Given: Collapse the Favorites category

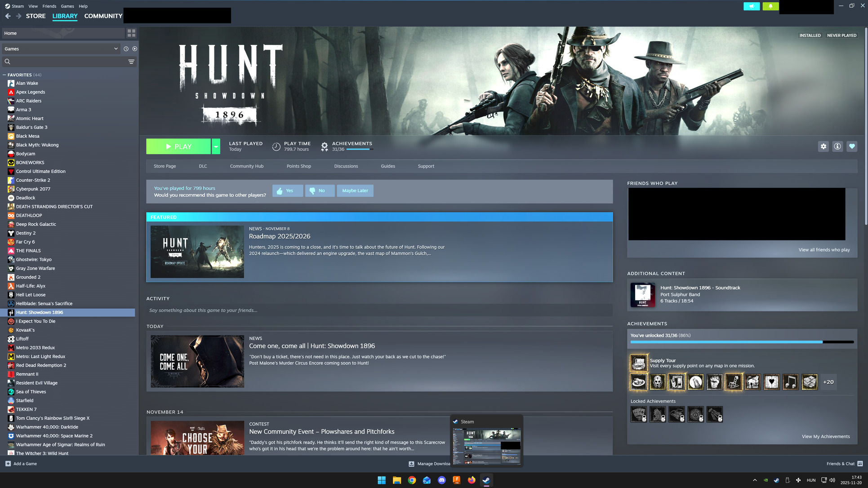Looking at the screenshot, I should 4,75.
